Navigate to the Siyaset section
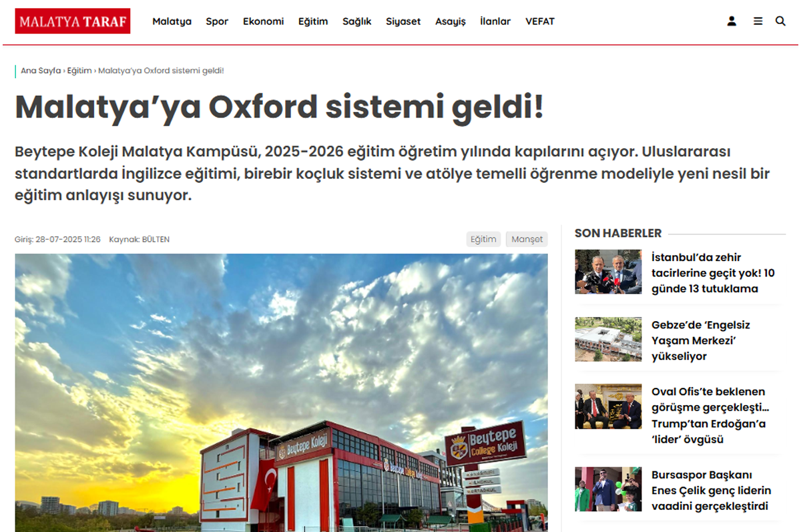Viewport: 801px width, 532px height. [403, 21]
